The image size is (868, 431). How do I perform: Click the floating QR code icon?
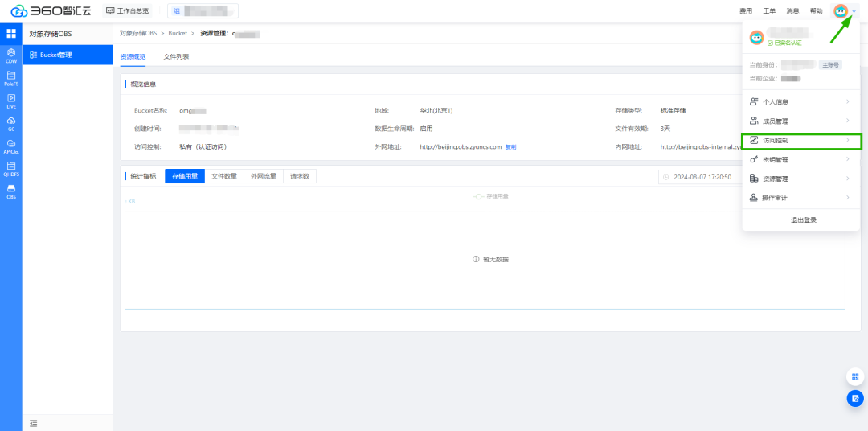(x=855, y=376)
